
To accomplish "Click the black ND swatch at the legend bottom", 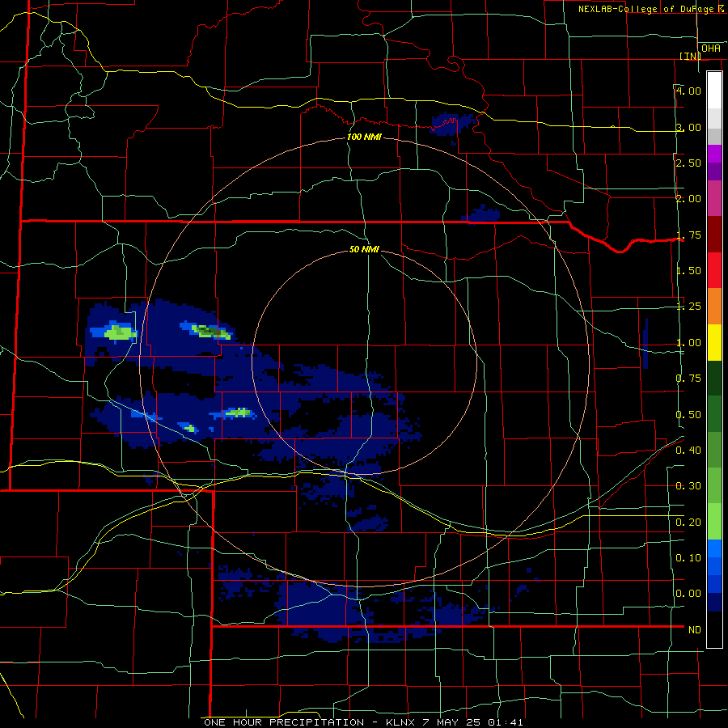I will (x=714, y=629).
